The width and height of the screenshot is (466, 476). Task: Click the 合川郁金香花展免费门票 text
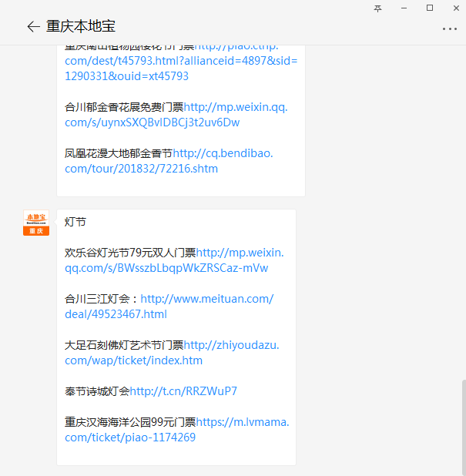pos(124,107)
